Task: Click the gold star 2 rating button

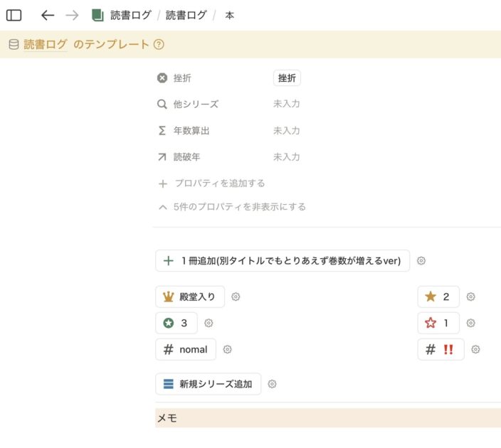Action: pos(438,297)
